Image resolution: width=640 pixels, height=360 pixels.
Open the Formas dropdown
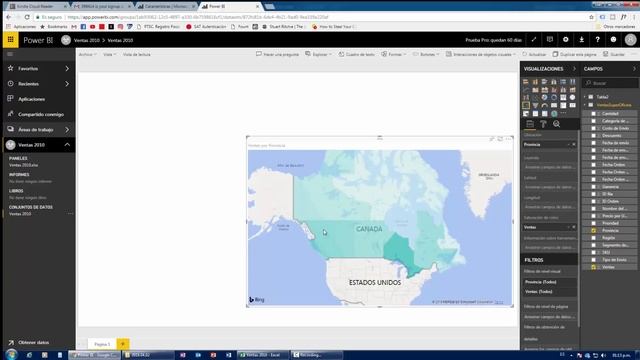click(393, 54)
